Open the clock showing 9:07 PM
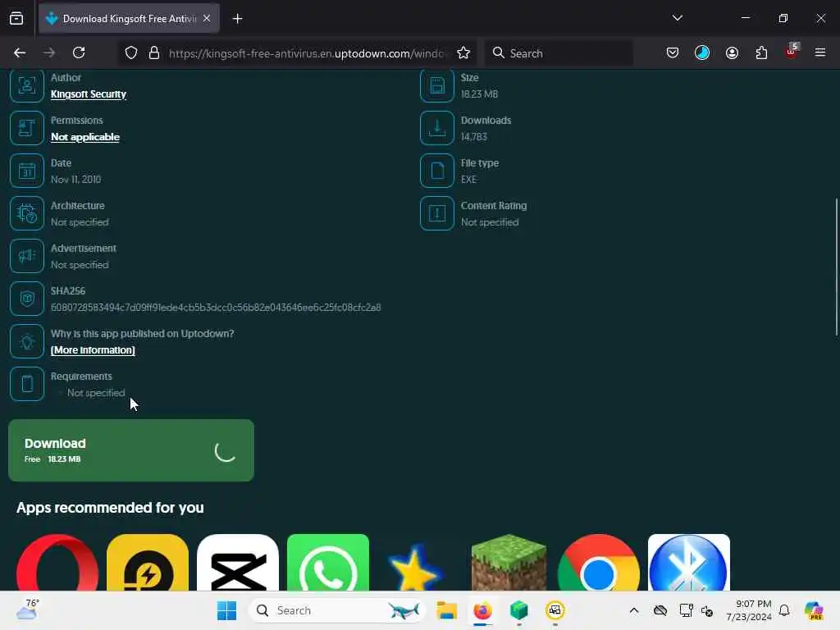The height and width of the screenshot is (630, 840). click(x=749, y=610)
